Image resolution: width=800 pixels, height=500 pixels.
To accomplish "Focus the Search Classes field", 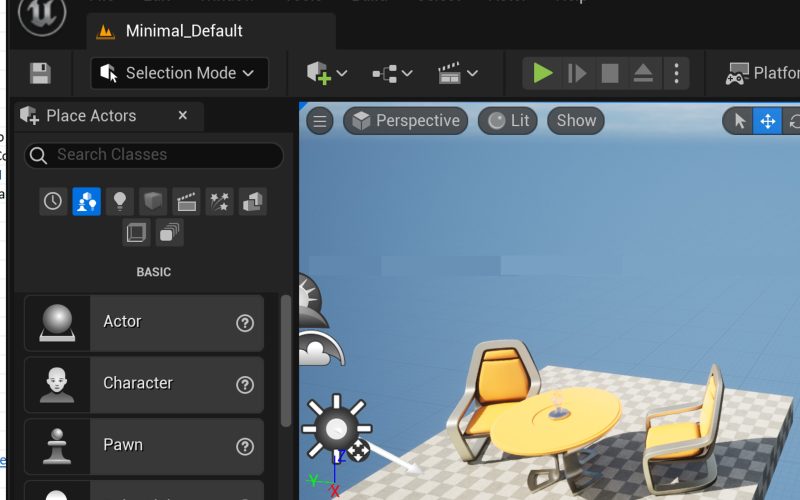I will [154, 155].
